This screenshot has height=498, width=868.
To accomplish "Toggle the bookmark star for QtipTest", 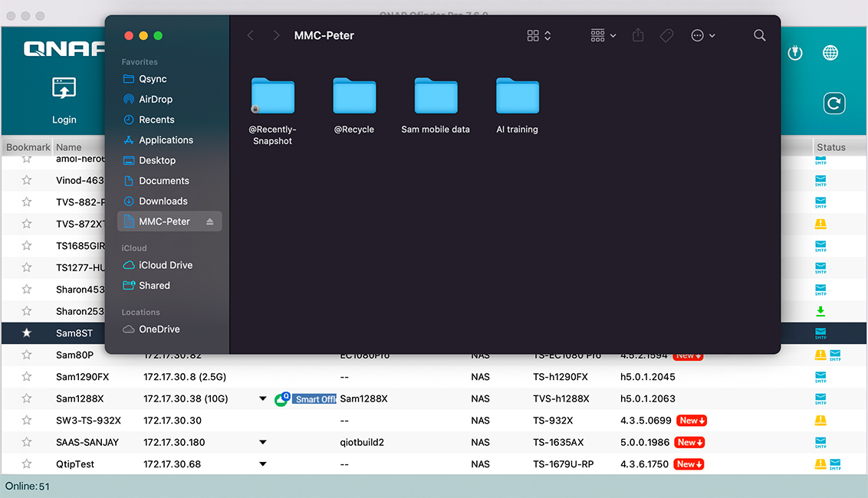I will click(27, 464).
